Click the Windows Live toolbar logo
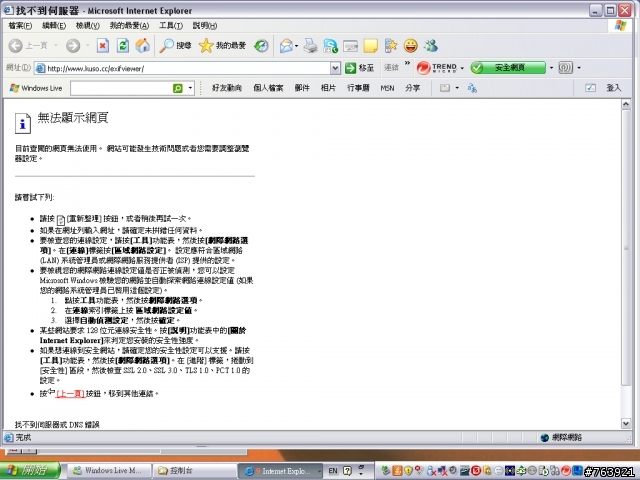Viewport: 640px width, 480px height. pyautogui.click(x=36, y=88)
